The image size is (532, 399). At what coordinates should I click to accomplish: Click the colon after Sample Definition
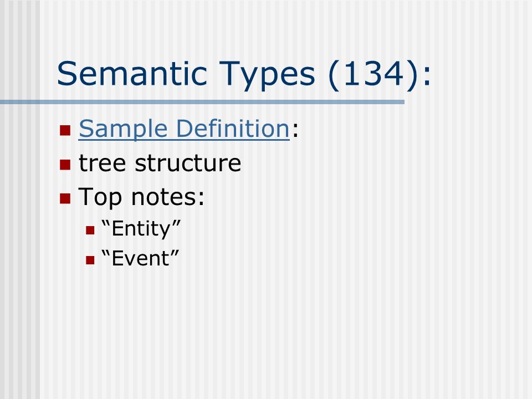(x=295, y=130)
